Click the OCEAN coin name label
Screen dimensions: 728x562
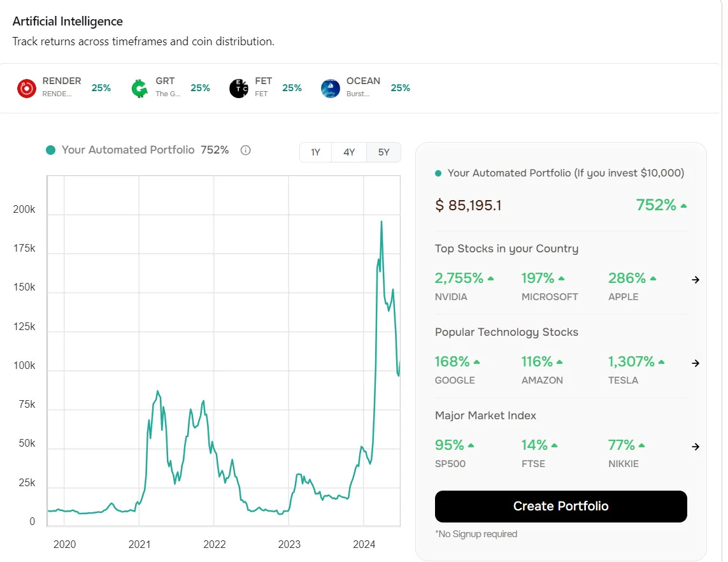(x=363, y=81)
